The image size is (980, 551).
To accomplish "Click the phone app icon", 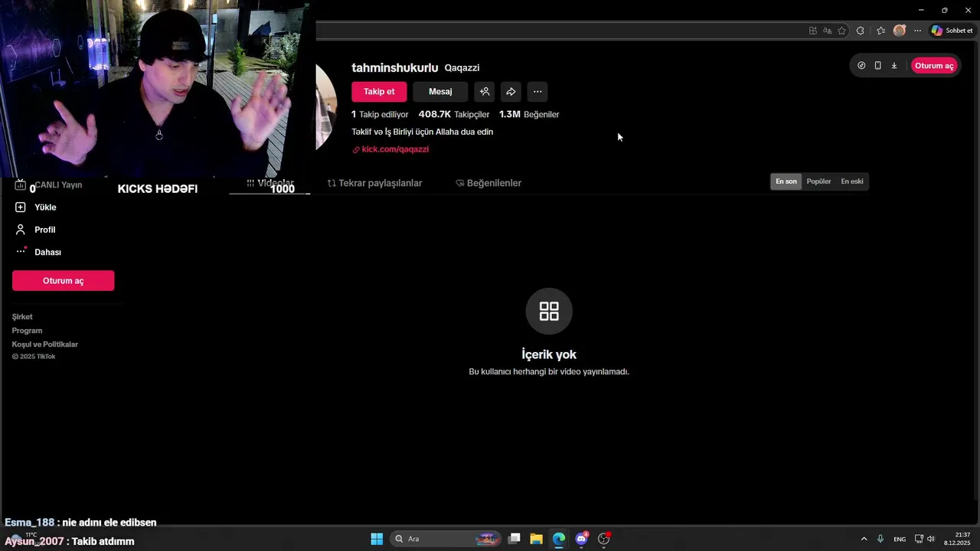I will click(x=877, y=66).
